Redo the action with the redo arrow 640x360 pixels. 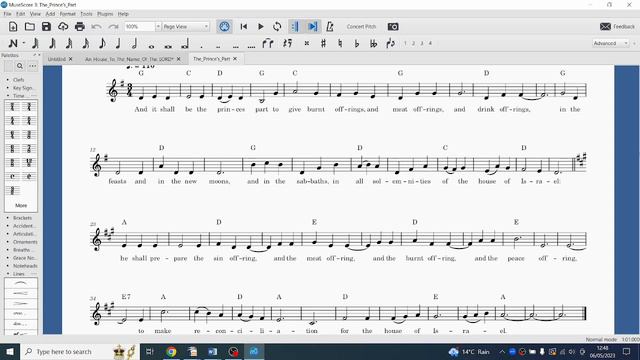tap(113, 27)
